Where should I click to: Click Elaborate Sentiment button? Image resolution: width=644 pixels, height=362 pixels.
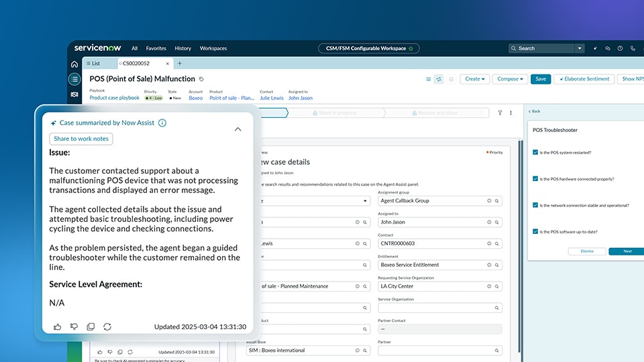(584, 79)
